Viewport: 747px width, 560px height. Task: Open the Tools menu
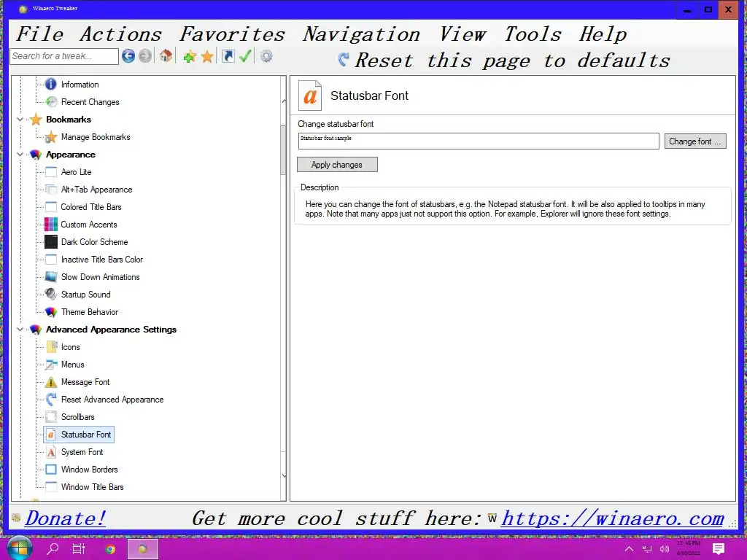533,34
